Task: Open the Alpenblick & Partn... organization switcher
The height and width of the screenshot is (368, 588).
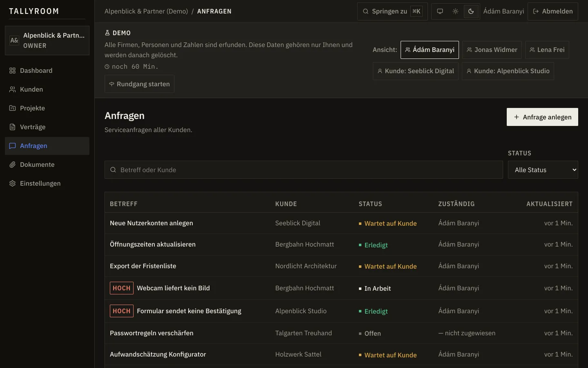Action: pos(47,40)
